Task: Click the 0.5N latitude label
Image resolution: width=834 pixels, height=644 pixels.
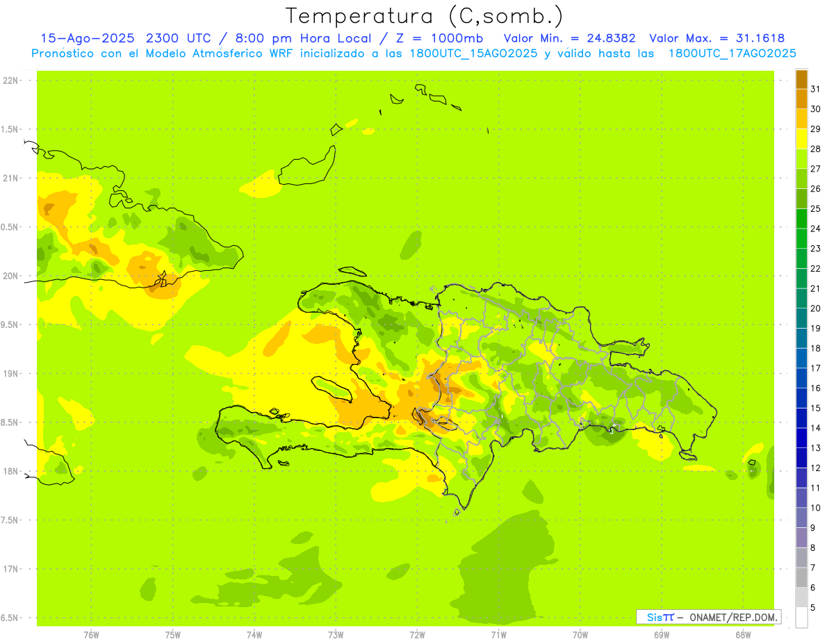Action: tap(10, 227)
